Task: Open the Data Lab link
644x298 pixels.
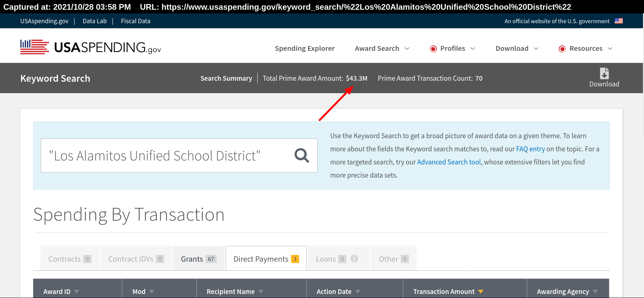Action: tap(95, 21)
